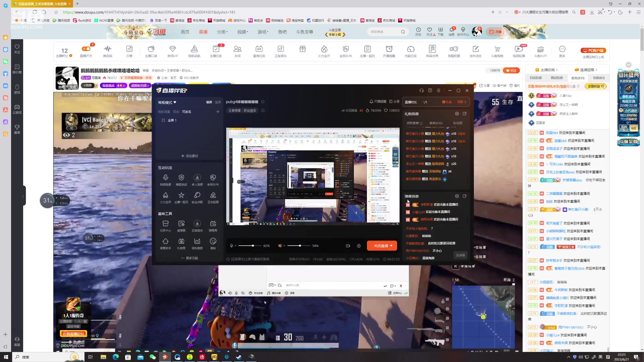Open 互动投票 in 直播伴侣
The image size is (644, 362).
coord(213,197)
